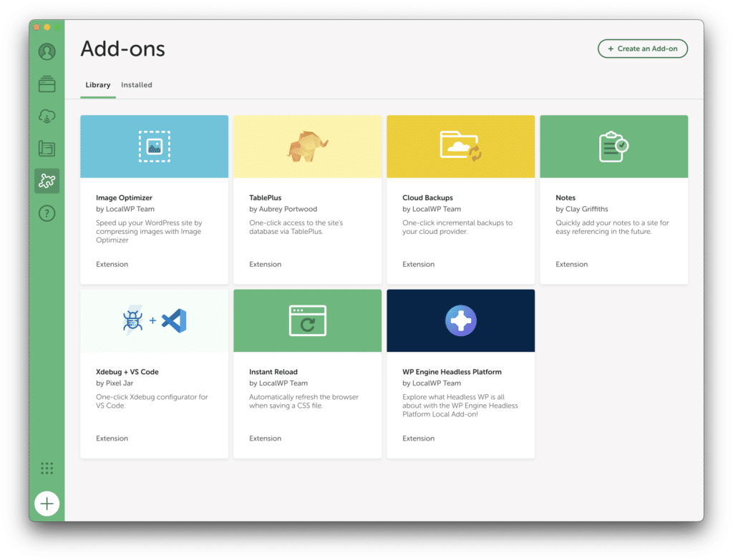
Task: Select the Add-ons puzzle piece icon
Action: [47, 181]
